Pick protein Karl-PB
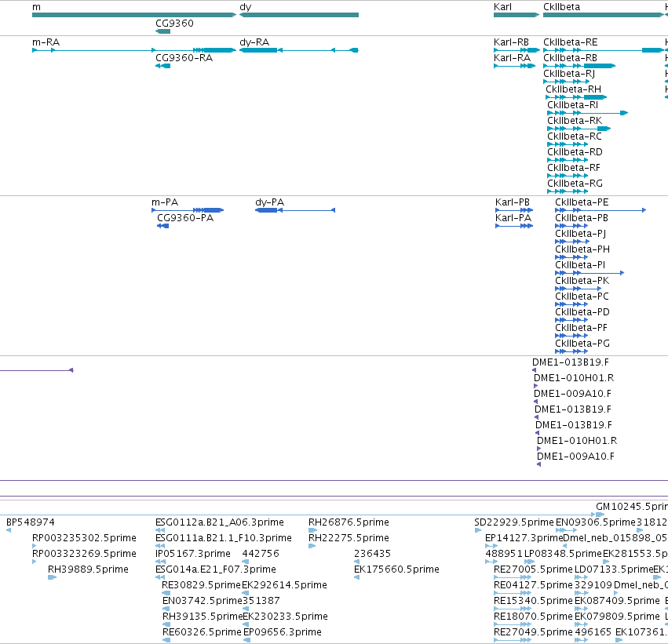The width and height of the screenshot is (668, 644). pyautogui.click(x=513, y=202)
